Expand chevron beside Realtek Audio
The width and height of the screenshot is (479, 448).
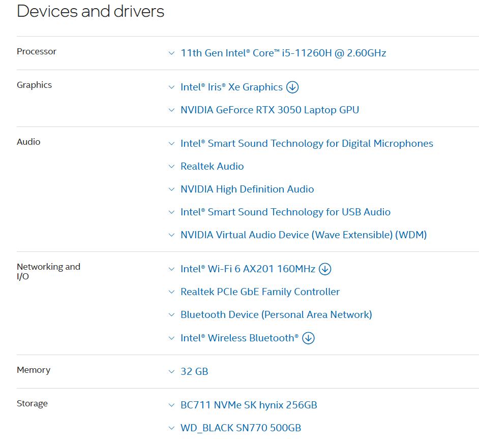point(172,166)
